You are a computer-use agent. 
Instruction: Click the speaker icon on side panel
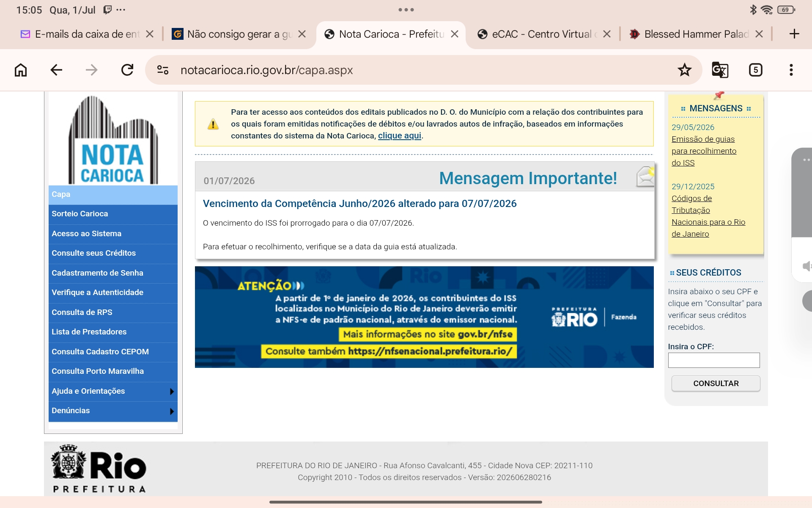pyautogui.click(x=807, y=266)
